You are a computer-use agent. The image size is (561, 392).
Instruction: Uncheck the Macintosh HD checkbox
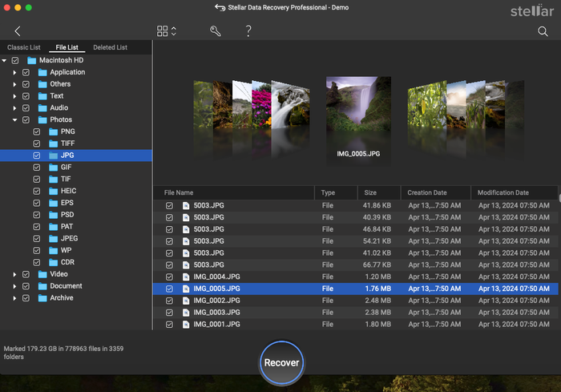[15, 60]
